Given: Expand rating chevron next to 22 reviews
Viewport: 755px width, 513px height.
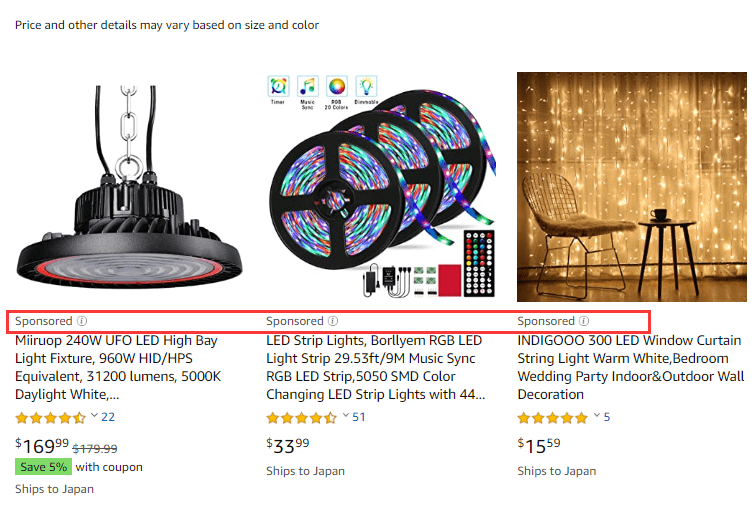Looking at the screenshot, I should pos(94,415).
